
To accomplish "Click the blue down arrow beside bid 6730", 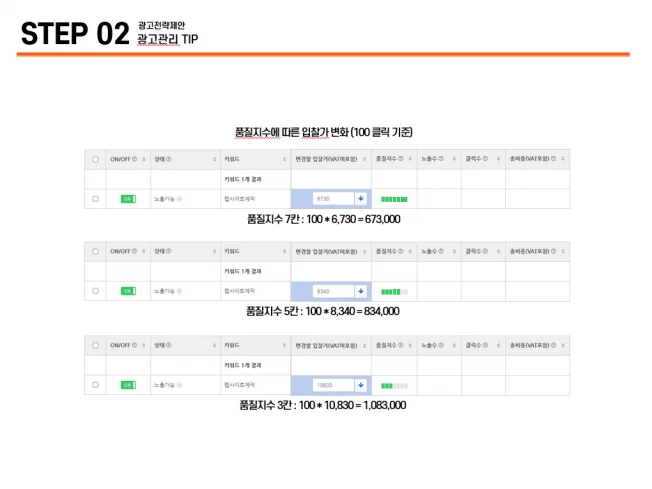I will (360, 199).
